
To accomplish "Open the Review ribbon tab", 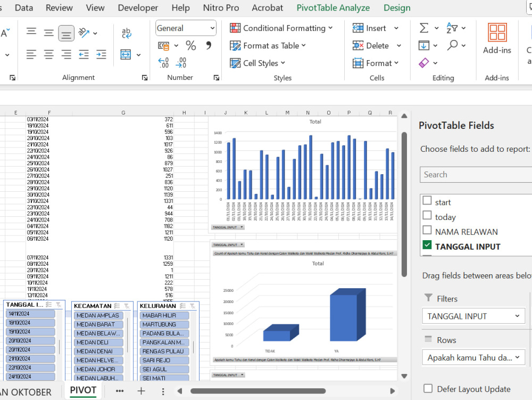I will point(59,8).
